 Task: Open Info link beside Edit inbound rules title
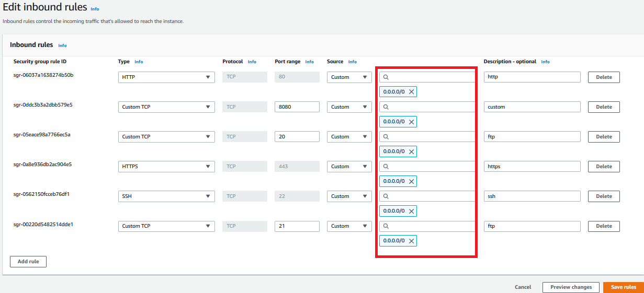tap(95, 9)
